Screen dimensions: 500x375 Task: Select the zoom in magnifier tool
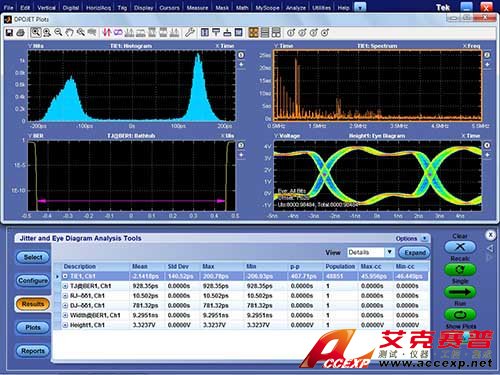(36, 32)
